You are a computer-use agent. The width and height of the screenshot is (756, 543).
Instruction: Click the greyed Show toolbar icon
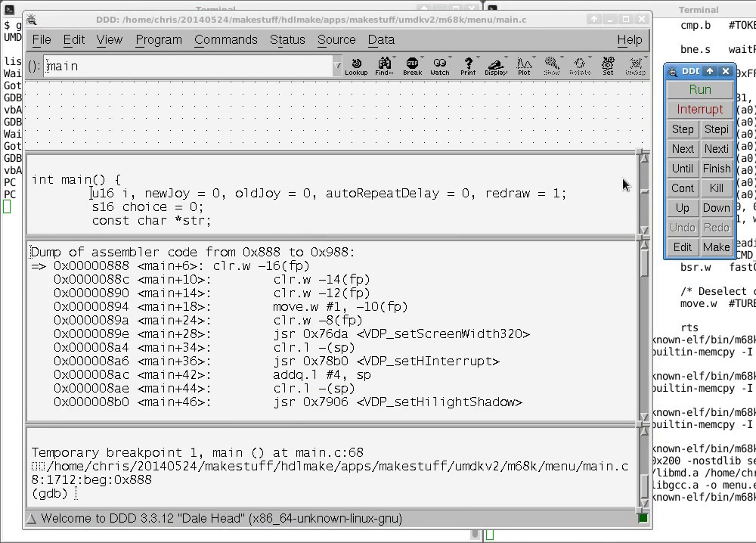point(552,66)
